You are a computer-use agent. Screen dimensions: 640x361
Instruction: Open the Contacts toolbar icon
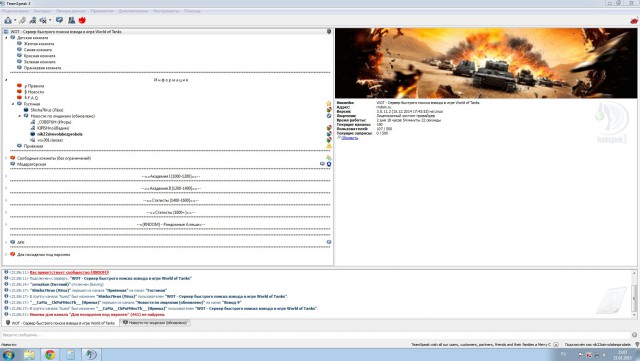pyautogui.click(x=71, y=20)
